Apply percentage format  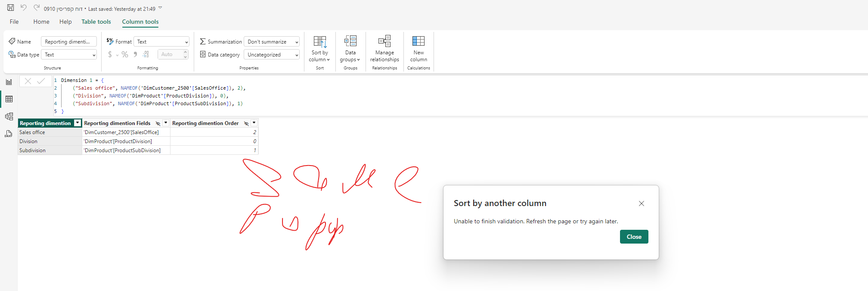pos(125,54)
